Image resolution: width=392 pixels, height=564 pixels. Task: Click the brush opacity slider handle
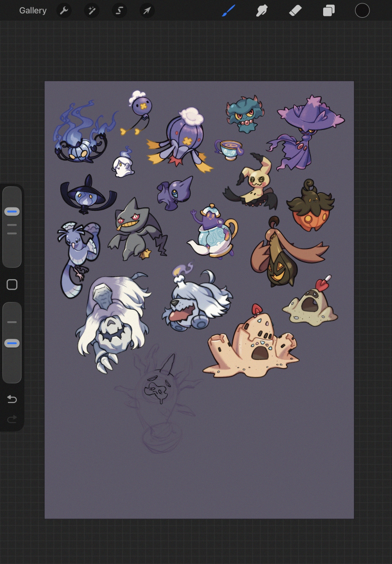coord(12,343)
